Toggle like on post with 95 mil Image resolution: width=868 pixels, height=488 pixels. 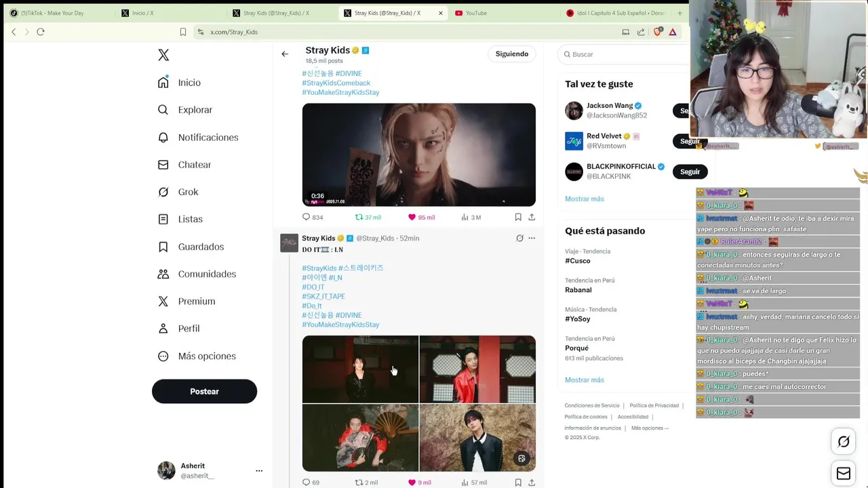click(412, 217)
